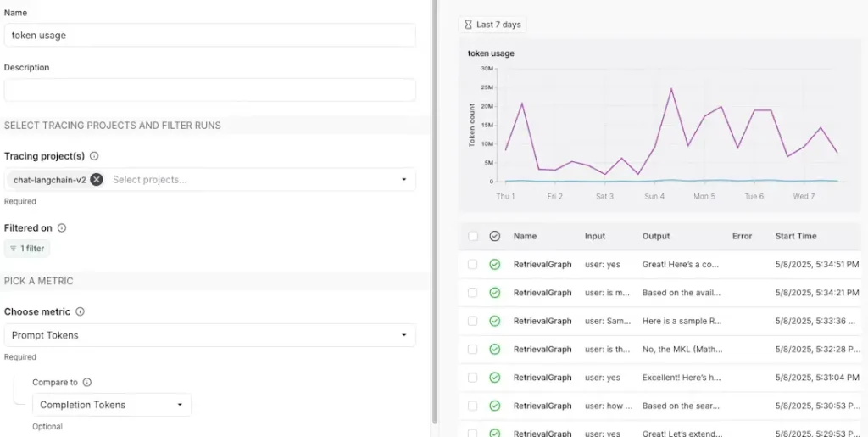Click input cell user: how ...

pyautogui.click(x=609, y=406)
